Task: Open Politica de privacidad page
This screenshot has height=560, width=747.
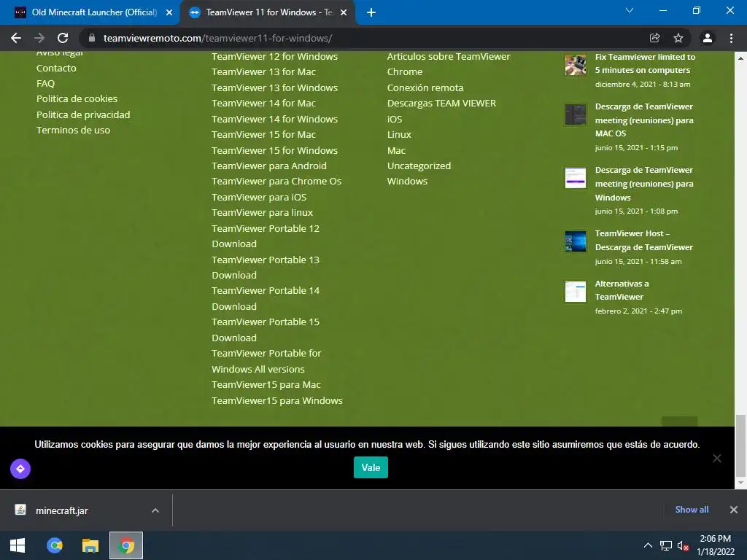Action: tap(83, 114)
